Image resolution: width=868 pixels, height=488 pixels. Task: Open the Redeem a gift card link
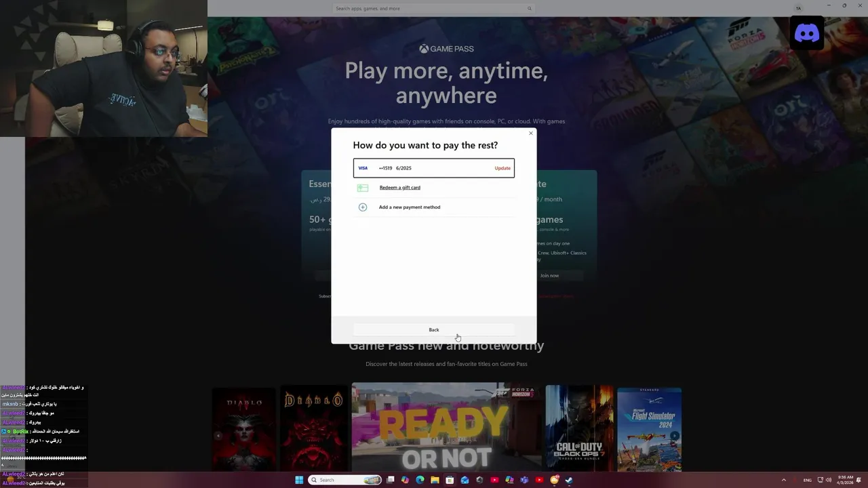point(399,188)
